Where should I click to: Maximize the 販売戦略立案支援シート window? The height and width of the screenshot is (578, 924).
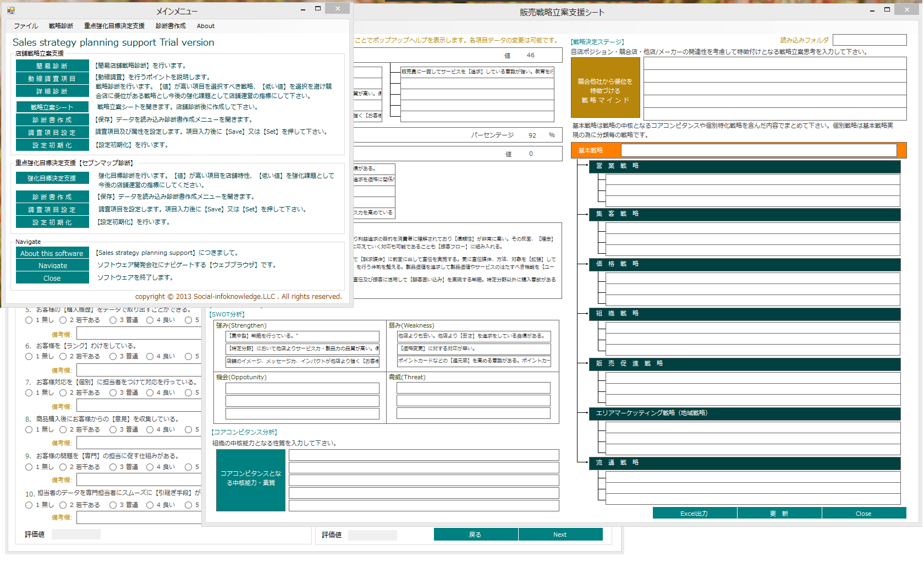pos(887,9)
